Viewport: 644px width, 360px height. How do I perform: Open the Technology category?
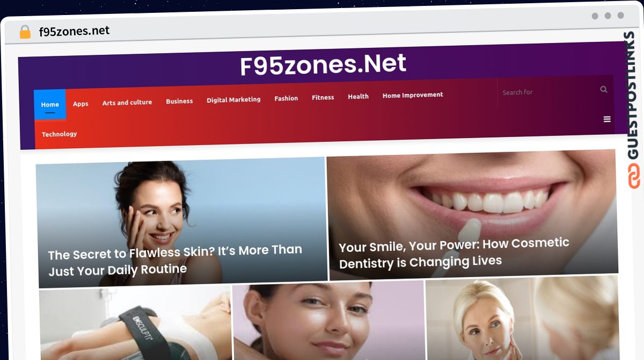pos(60,134)
